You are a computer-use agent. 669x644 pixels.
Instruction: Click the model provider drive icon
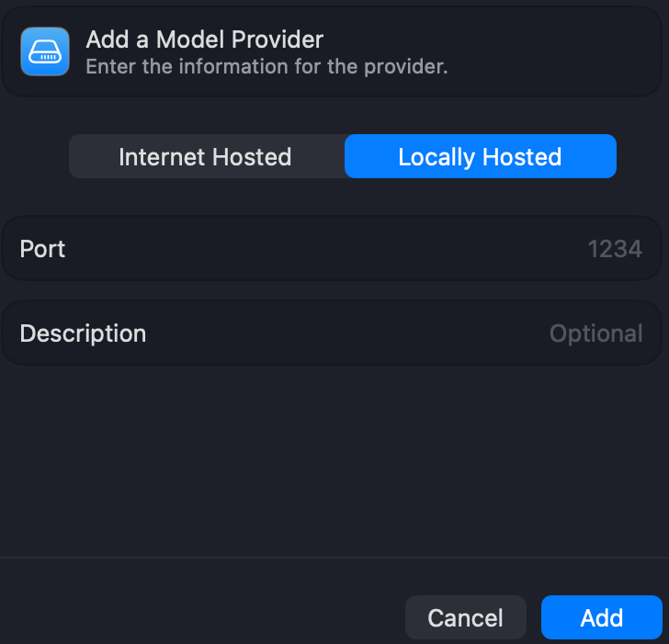tap(45, 52)
